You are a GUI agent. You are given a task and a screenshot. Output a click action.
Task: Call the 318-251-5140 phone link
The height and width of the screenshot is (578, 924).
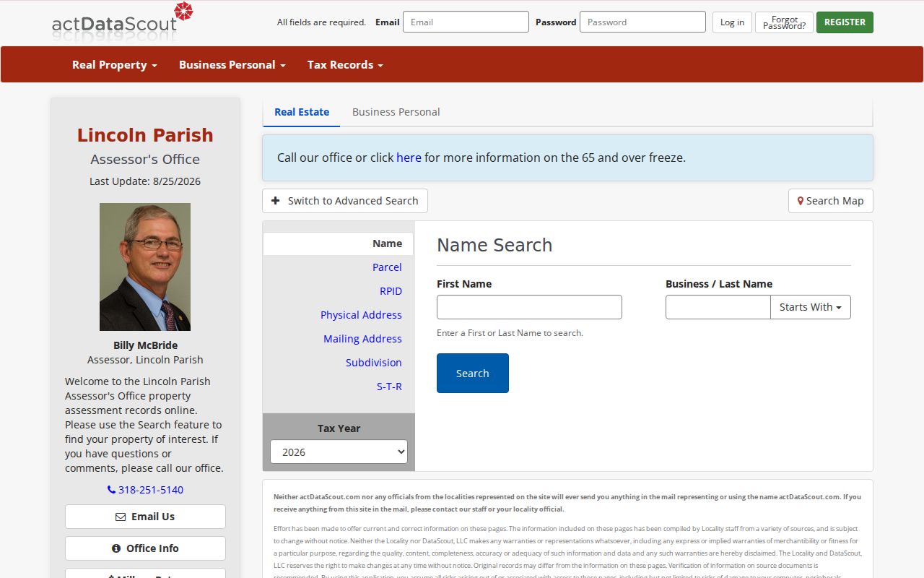click(x=145, y=490)
